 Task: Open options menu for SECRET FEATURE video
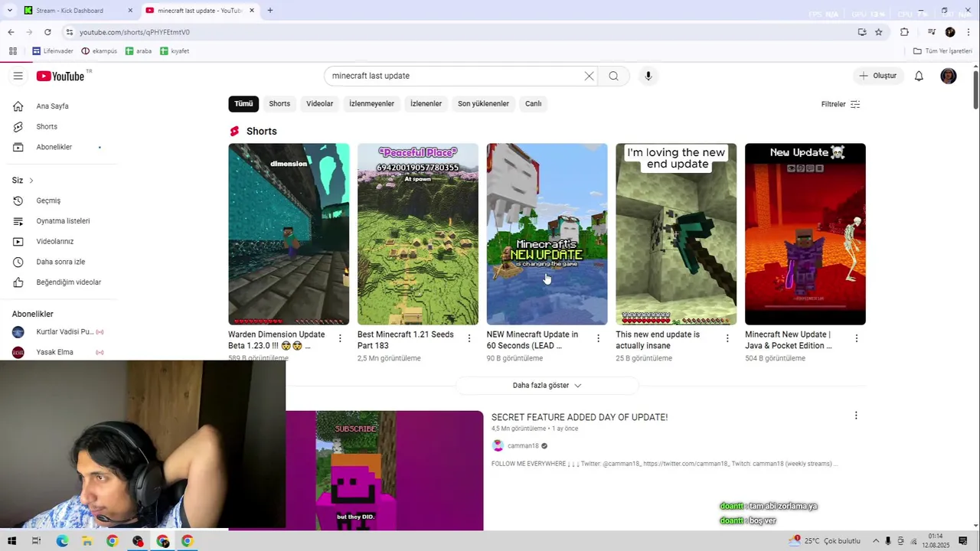[856, 416]
